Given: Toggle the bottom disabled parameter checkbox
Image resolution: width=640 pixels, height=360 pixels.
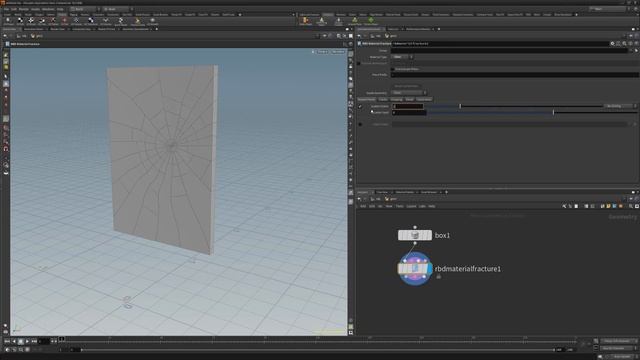Looking at the screenshot, I should (360, 124).
